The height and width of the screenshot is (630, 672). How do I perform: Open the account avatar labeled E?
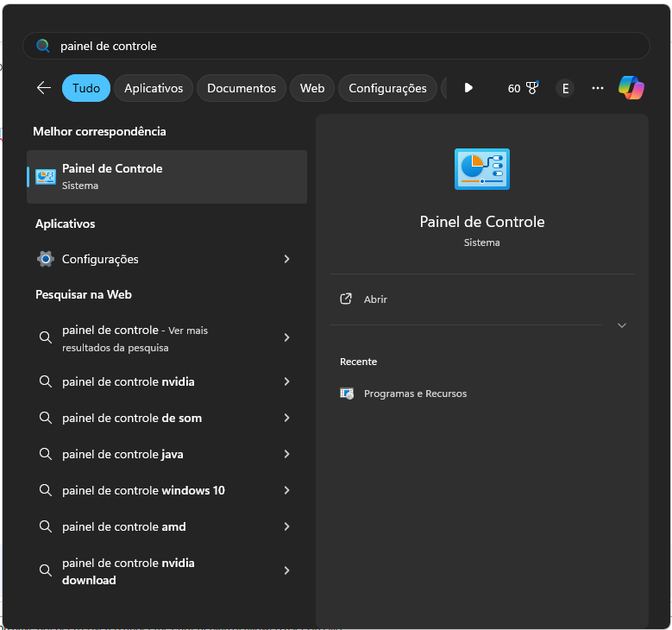pyautogui.click(x=565, y=88)
